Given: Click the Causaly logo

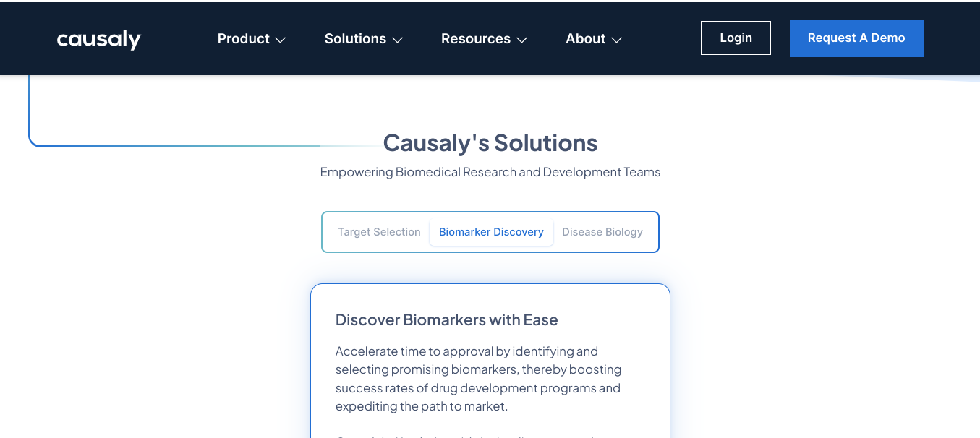Looking at the screenshot, I should click(x=99, y=39).
